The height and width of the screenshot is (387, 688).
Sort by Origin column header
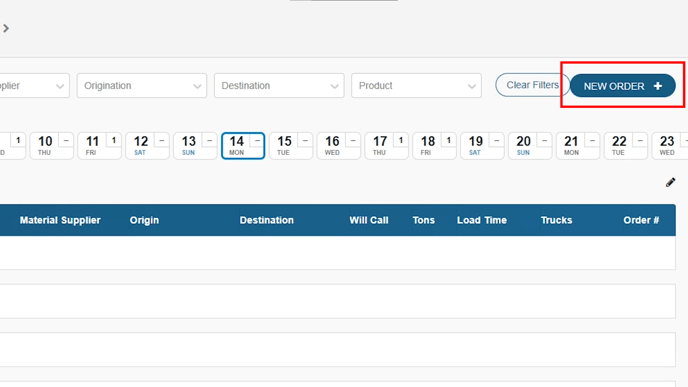coord(144,220)
